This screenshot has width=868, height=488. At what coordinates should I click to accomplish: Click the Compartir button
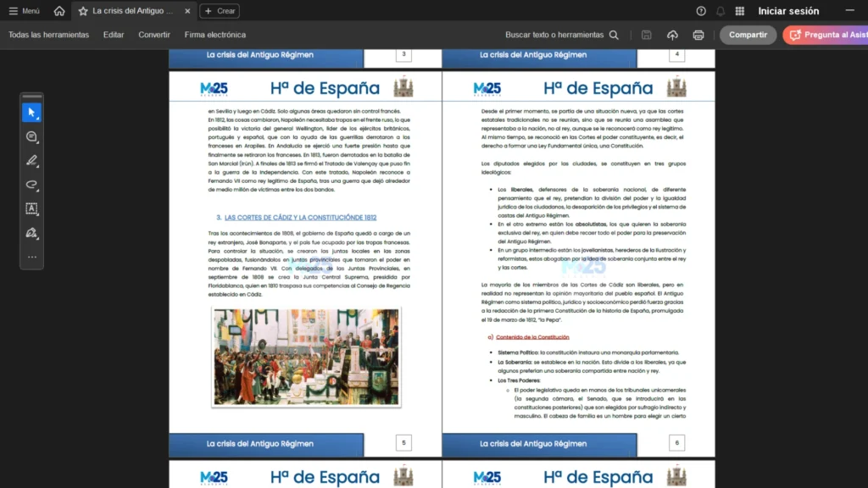[x=748, y=35]
